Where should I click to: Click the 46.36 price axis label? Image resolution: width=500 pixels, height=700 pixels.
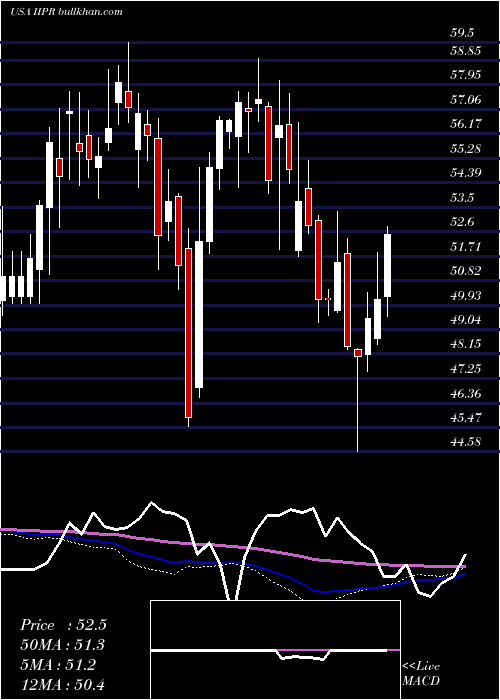coord(465,394)
